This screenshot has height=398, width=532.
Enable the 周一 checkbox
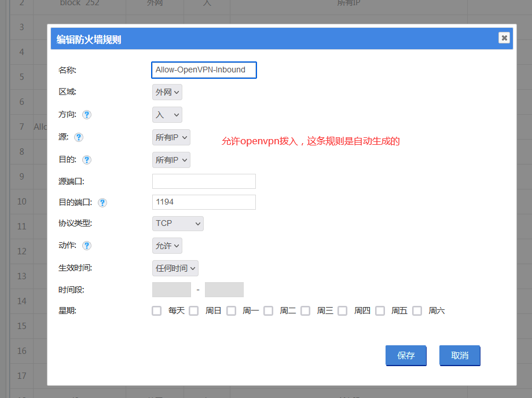click(232, 311)
